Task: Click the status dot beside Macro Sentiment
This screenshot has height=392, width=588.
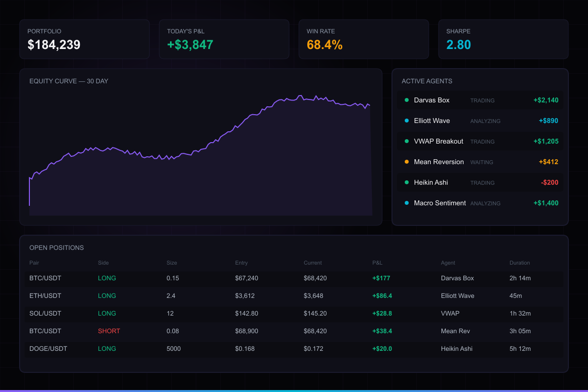Action: pyautogui.click(x=407, y=203)
